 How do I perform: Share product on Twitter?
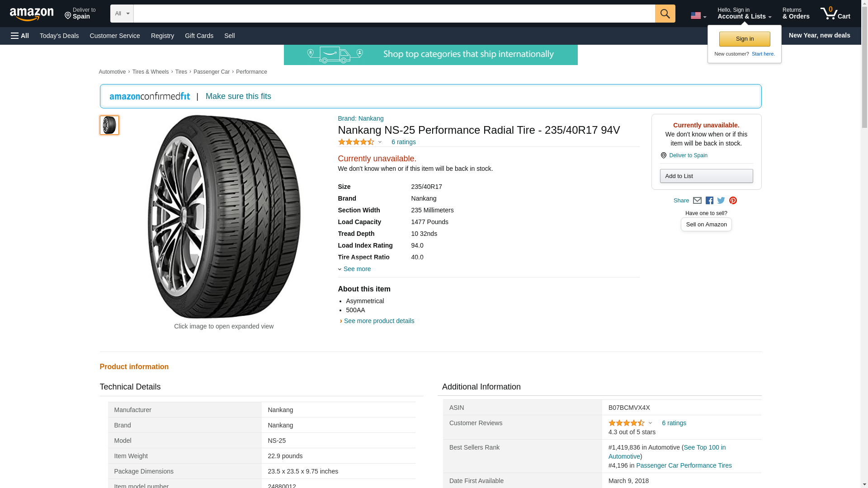[721, 201]
